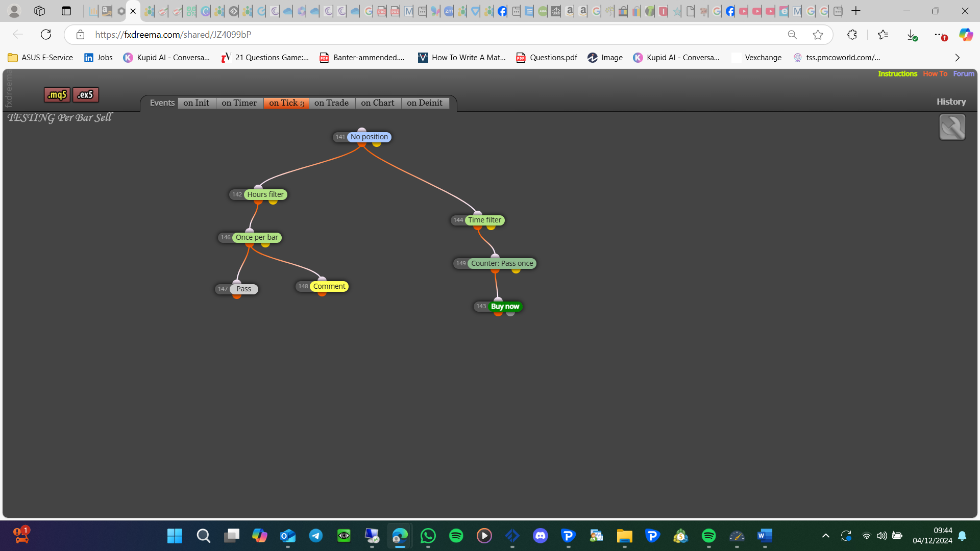The height and width of the screenshot is (551, 980).
Task: Click the 149 ID badge
Action: pos(461,264)
